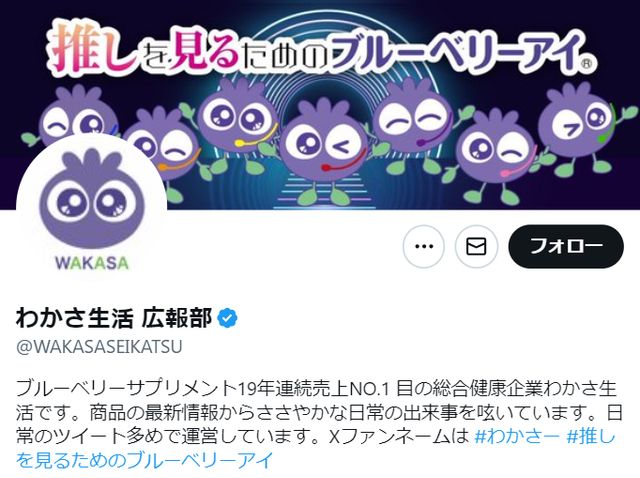640x478 pixels.
Task: Click the WAKASA logo text under avatar
Action: pos(92,263)
